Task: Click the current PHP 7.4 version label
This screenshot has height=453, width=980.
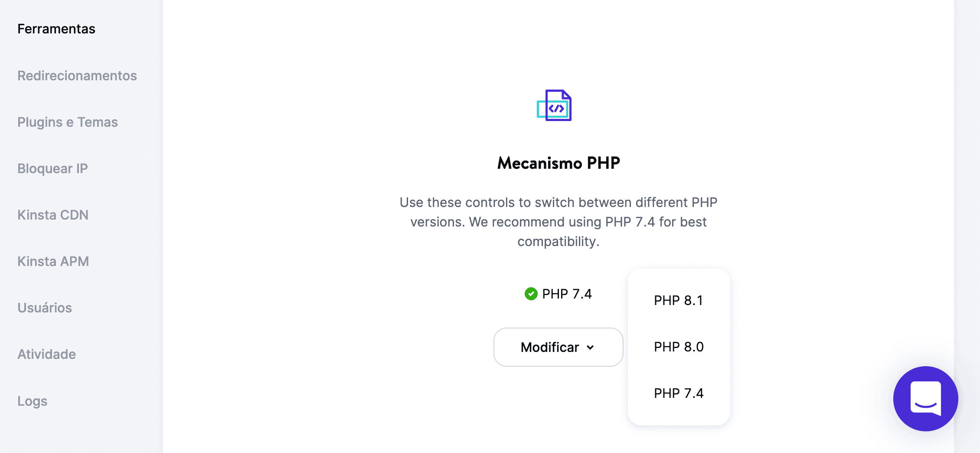Action: point(566,294)
